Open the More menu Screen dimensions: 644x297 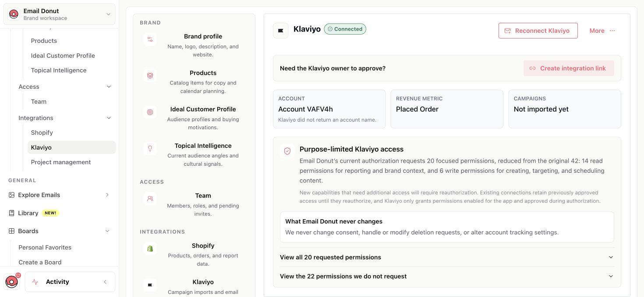click(x=602, y=31)
